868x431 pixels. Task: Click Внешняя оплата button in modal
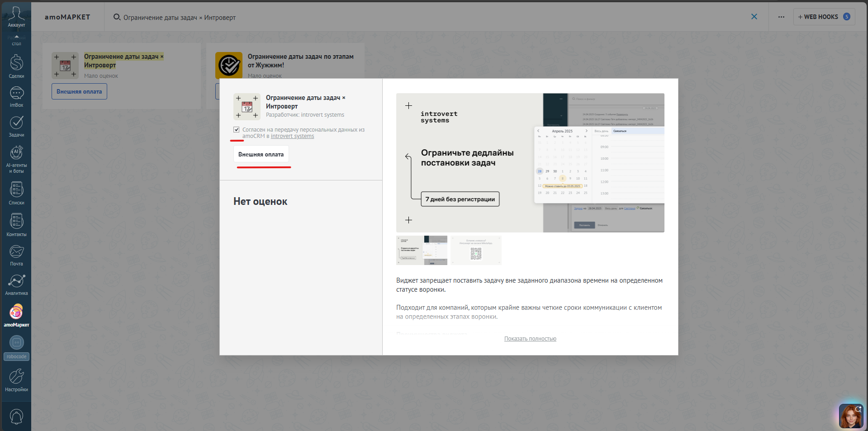(x=261, y=154)
